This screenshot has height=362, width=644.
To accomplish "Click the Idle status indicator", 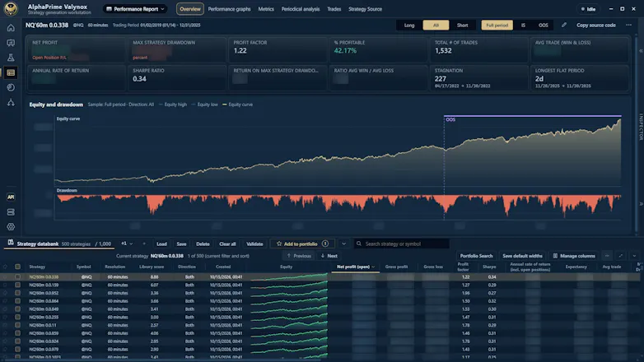I will [x=588, y=9].
